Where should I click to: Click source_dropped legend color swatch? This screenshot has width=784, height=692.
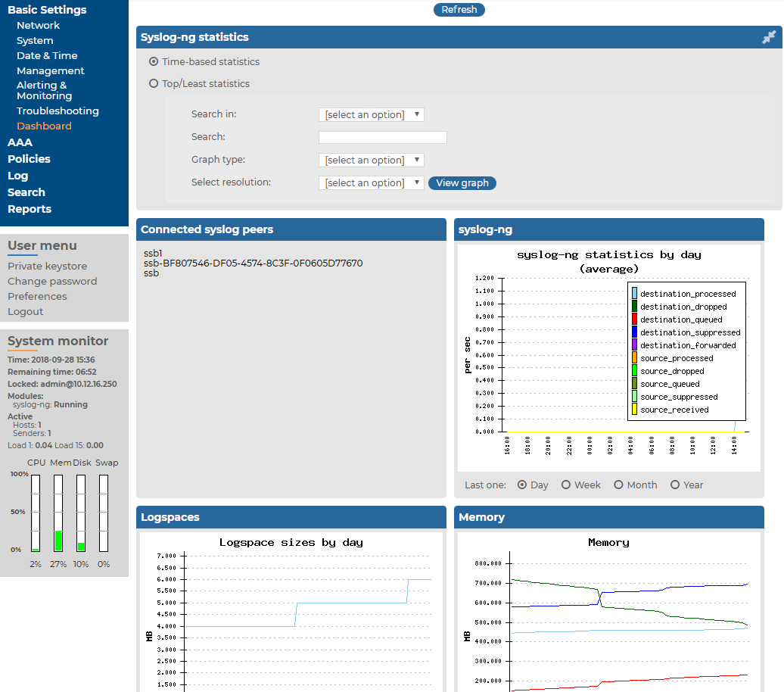[x=634, y=371]
